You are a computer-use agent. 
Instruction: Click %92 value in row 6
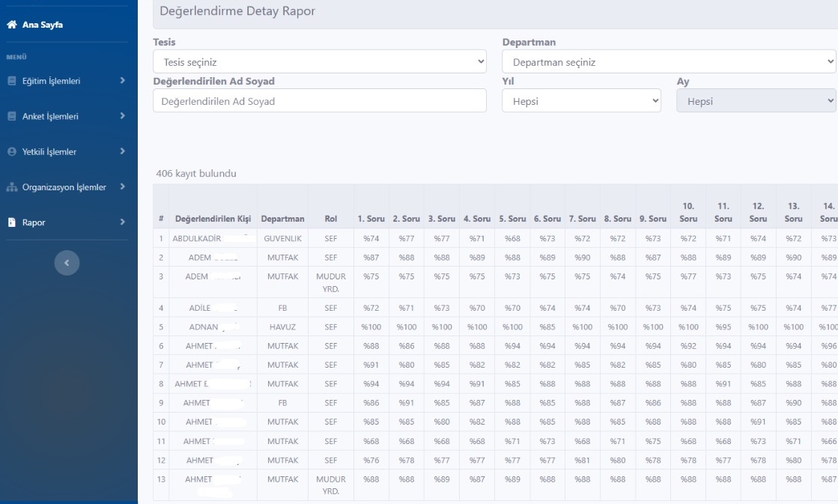click(688, 346)
